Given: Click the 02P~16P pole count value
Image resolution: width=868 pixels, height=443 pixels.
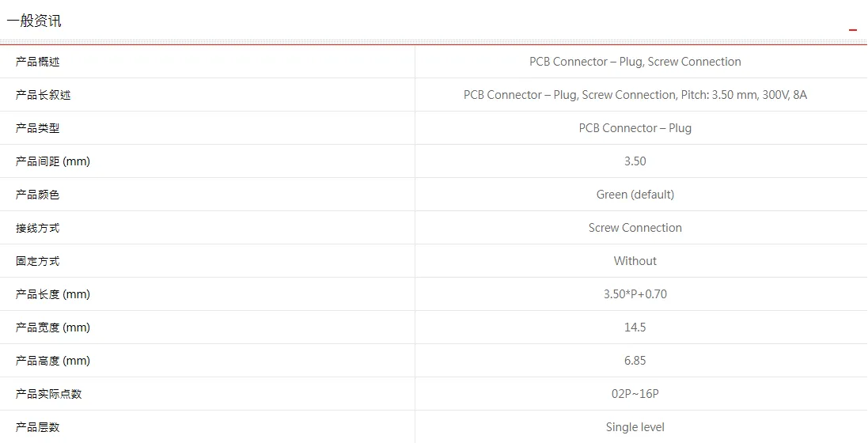Looking at the screenshot, I should [635, 394].
